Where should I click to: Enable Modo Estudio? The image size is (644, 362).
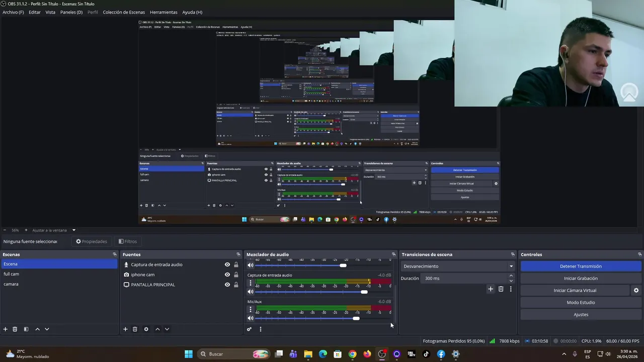coord(581,303)
